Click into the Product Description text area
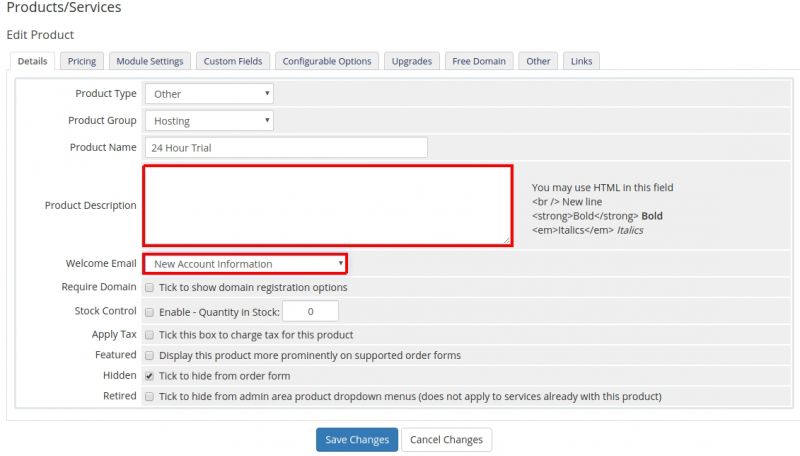 pos(327,205)
